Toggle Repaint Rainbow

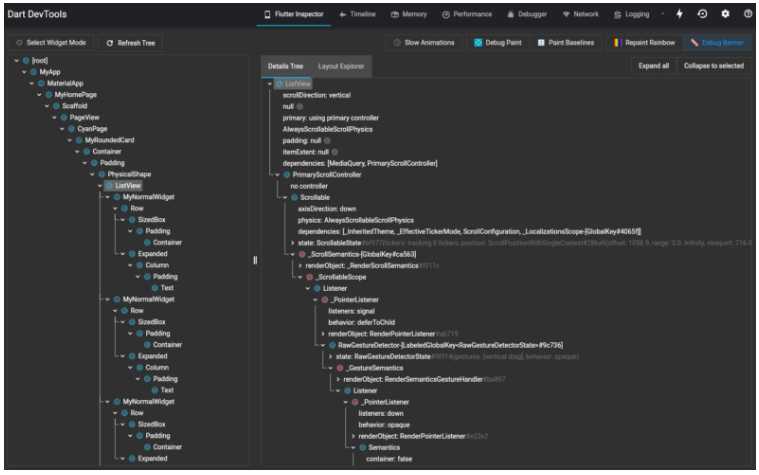point(644,43)
